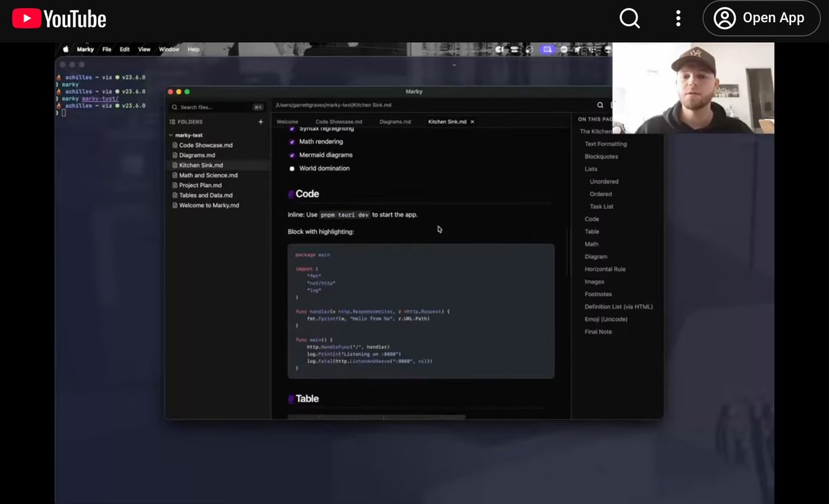Switch to the Diagrams.md tab
This screenshot has width=829, height=504.
[x=395, y=122]
